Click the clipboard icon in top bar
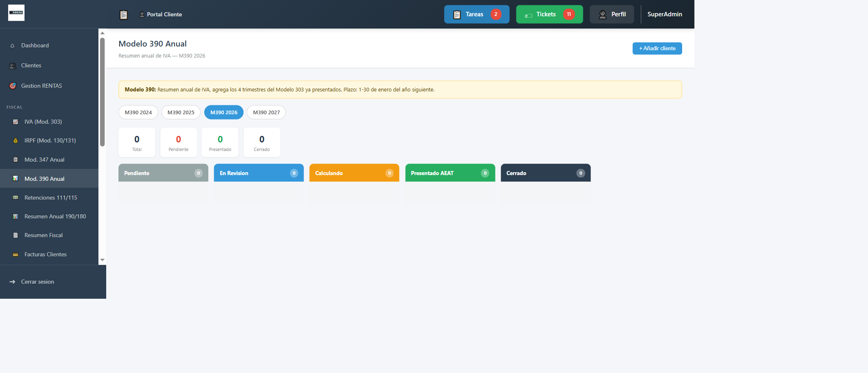 tap(123, 15)
